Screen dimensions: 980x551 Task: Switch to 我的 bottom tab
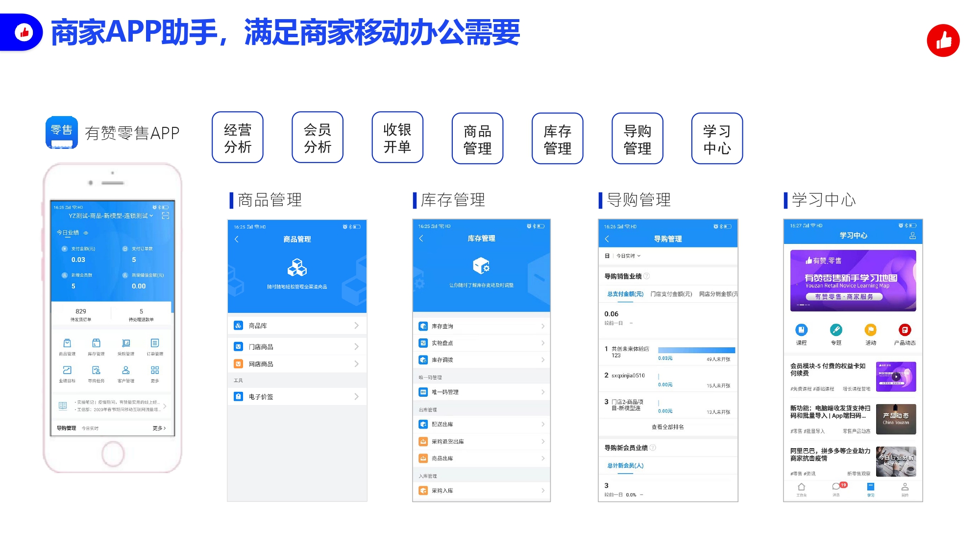point(905,490)
